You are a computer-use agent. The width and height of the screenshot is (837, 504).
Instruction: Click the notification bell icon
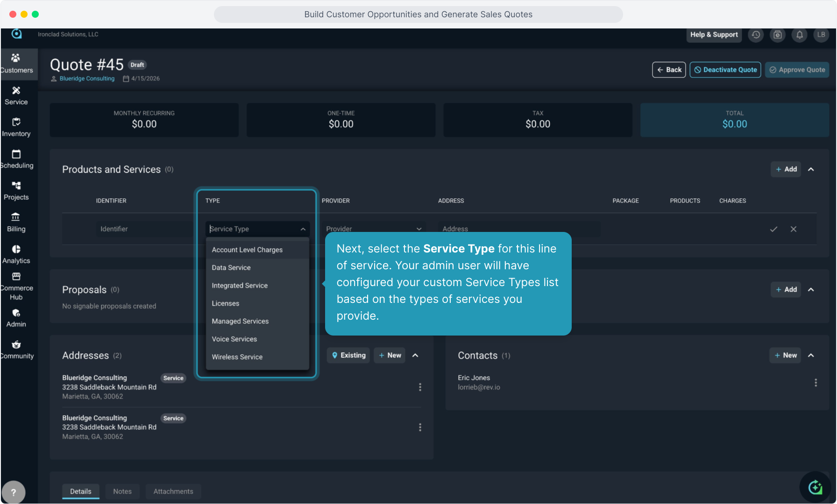pos(800,35)
